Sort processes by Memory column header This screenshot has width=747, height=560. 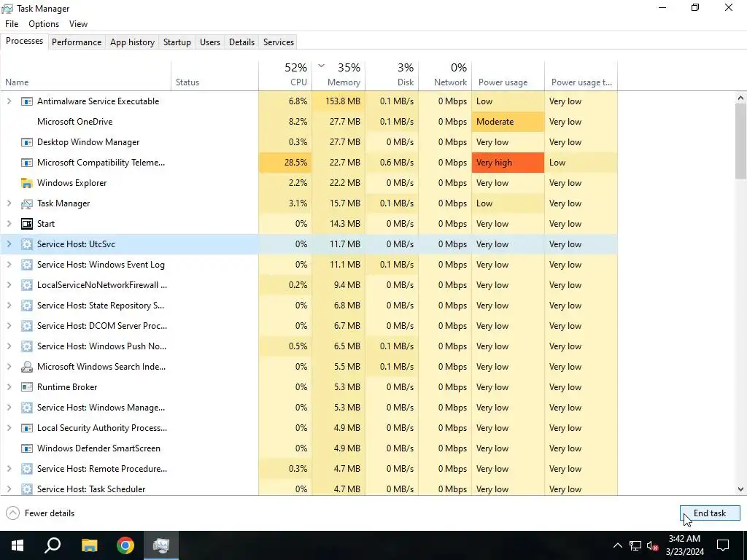pyautogui.click(x=338, y=75)
